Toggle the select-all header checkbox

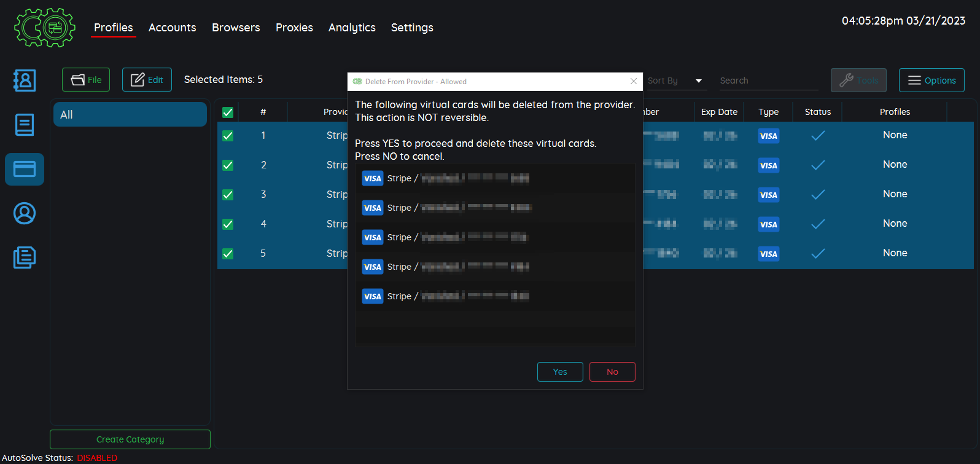[x=228, y=112]
